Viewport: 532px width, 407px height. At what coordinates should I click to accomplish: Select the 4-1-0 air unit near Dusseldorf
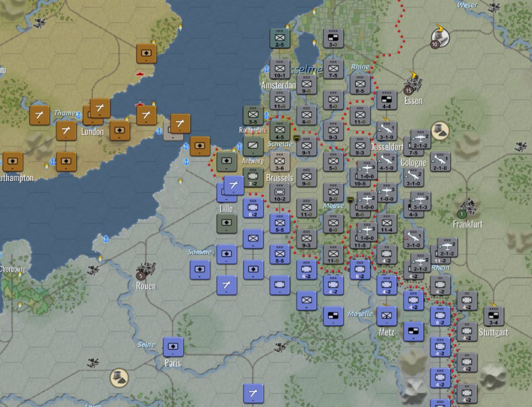pos(387,162)
